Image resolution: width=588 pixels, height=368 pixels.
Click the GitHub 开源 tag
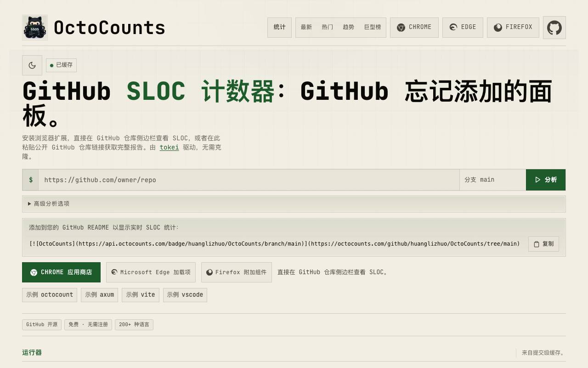tap(42, 325)
